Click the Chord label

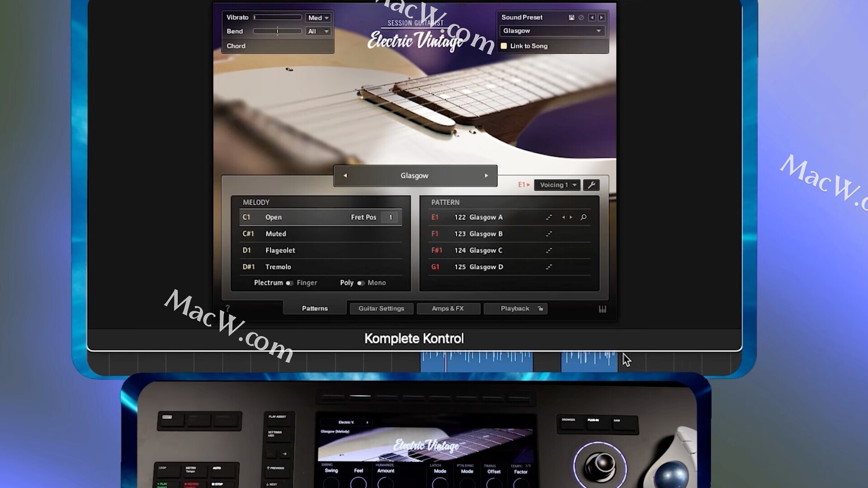click(x=236, y=46)
